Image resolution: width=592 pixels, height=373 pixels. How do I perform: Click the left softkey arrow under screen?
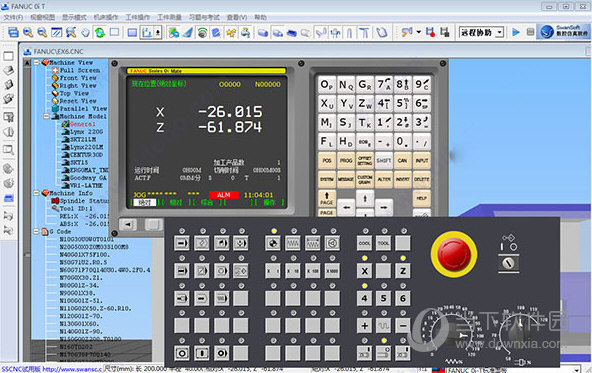pyautogui.click(x=128, y=225)
